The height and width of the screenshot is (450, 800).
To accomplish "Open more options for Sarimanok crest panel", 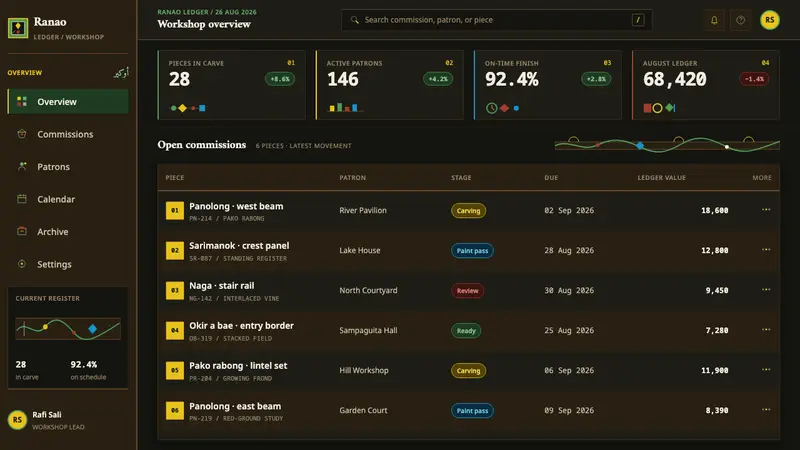I will click(766, 249).
